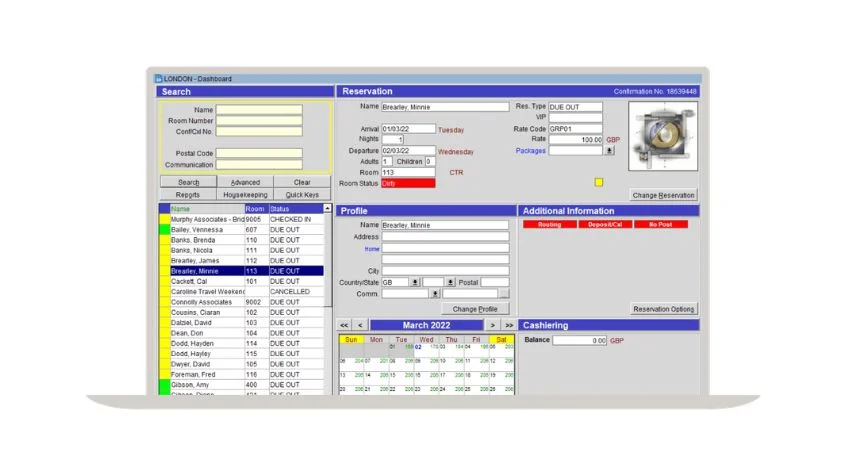Select the Gibson, Amy row
Screen dimensions: 847x460
(x=241, y=384)
